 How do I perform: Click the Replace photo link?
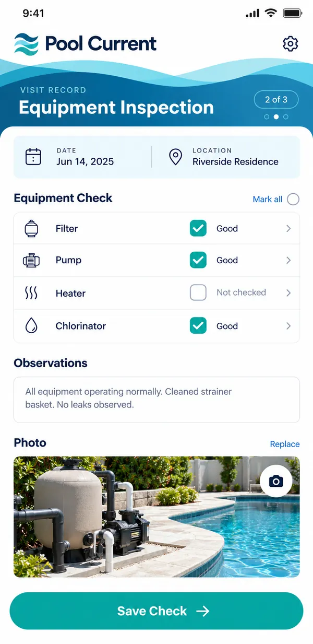(285, 444)
